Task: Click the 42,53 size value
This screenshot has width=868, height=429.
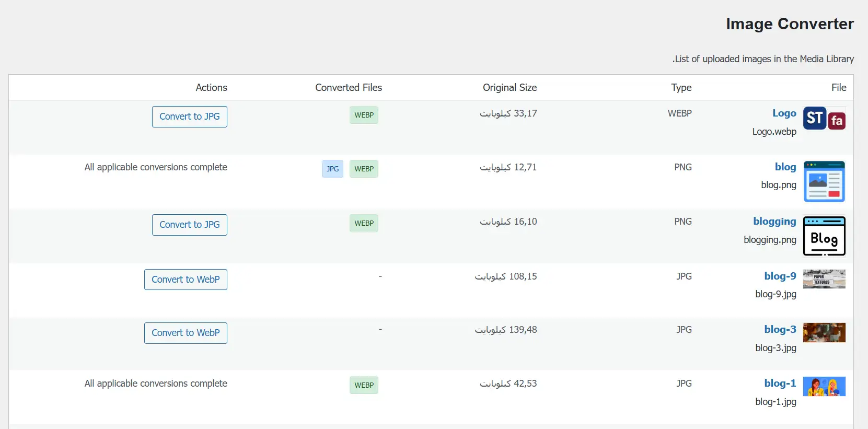Action: point(508,384)
